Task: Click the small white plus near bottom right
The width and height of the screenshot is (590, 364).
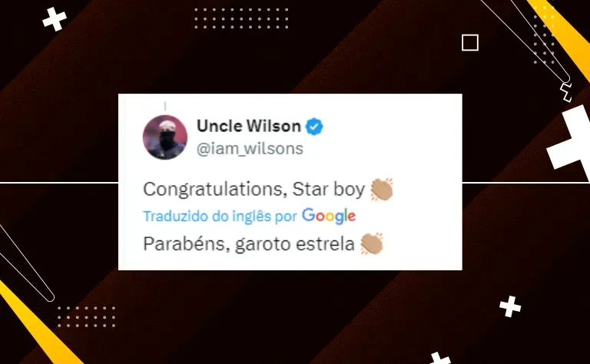Action: [510, 306]
